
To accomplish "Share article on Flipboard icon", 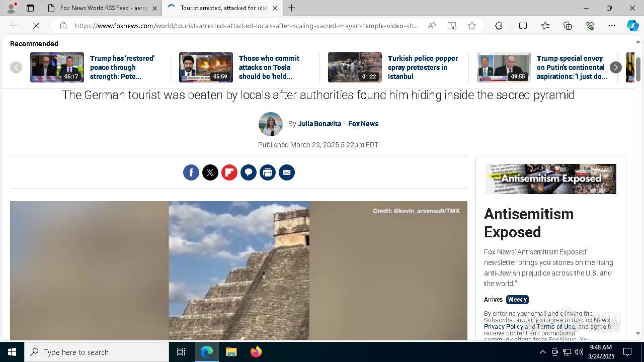I will [229, 172].
